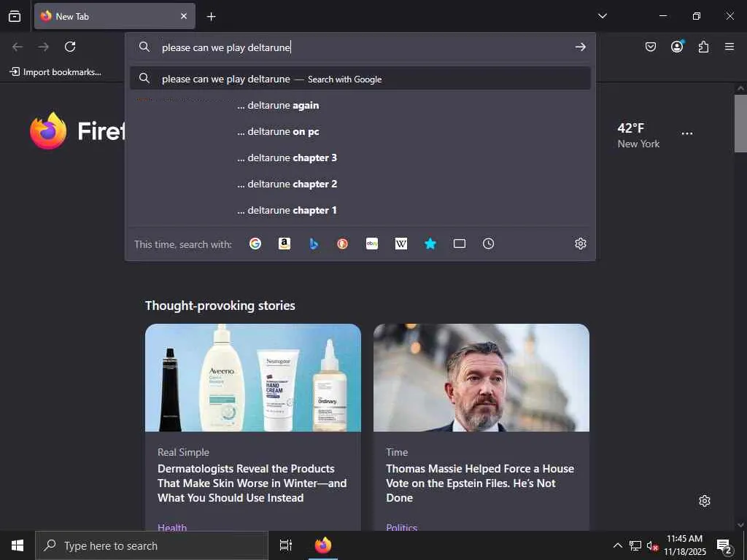Open Firefox account menu
This screenshot has width=747, height=560.
[677, 46]
